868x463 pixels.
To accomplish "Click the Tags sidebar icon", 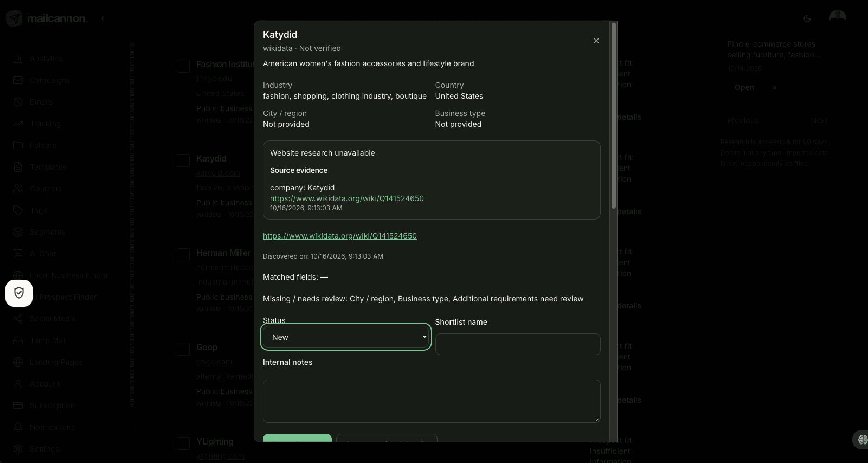I will 18,210.
